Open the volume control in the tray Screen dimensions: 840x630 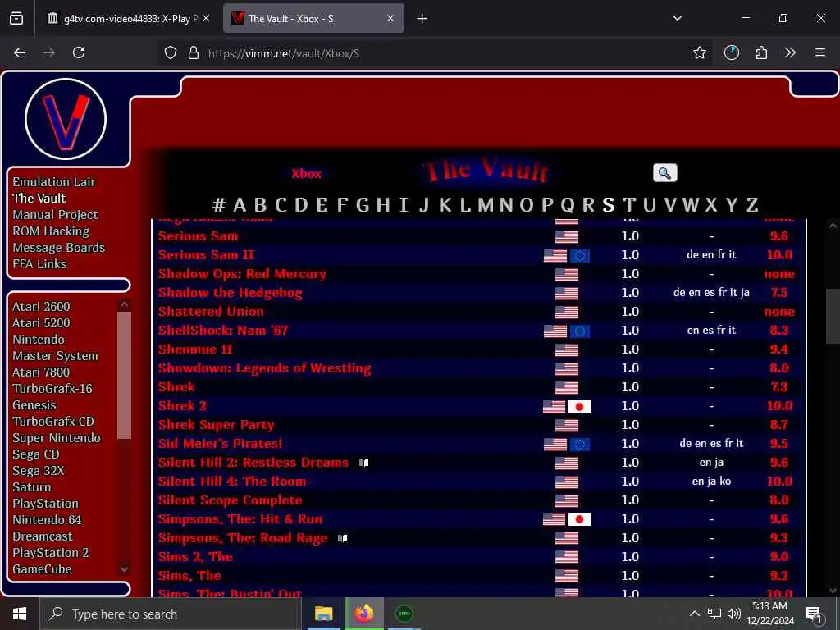734,614
